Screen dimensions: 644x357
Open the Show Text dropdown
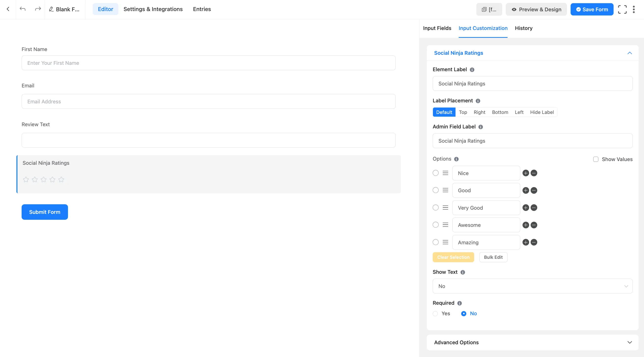coord(532,286)
